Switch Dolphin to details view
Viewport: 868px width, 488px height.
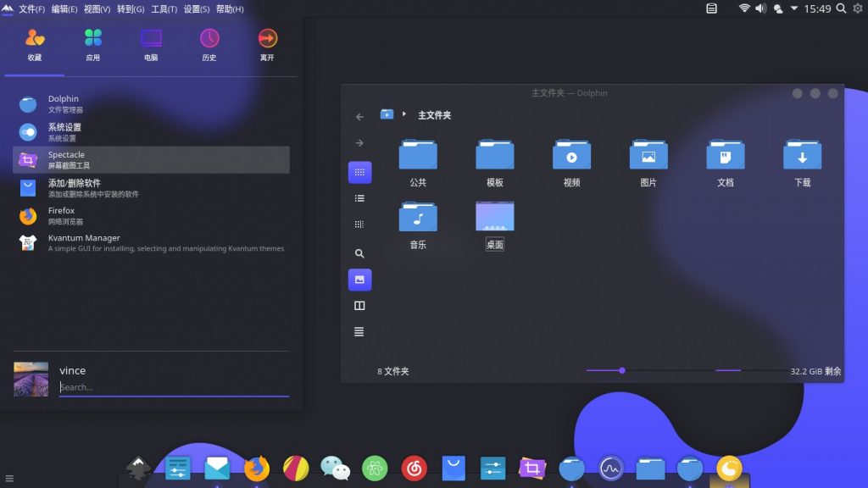(359, 197)
